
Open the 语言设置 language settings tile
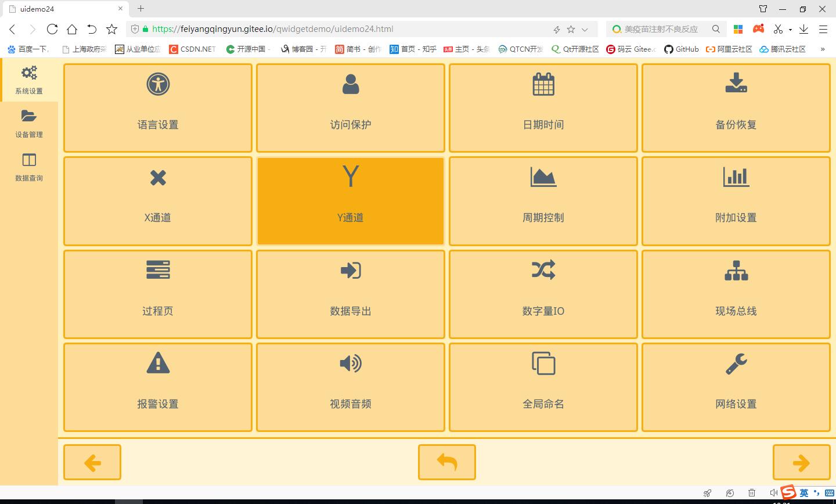coord(157,108)
